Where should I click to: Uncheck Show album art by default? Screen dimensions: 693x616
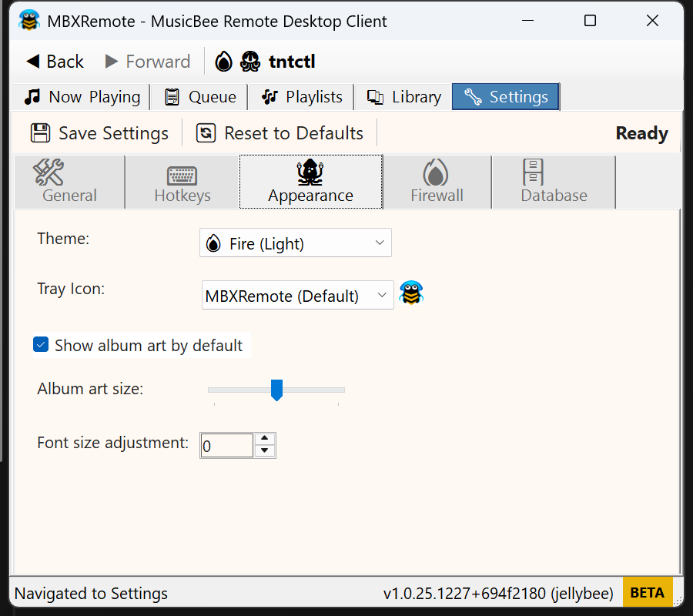point(42,345)
